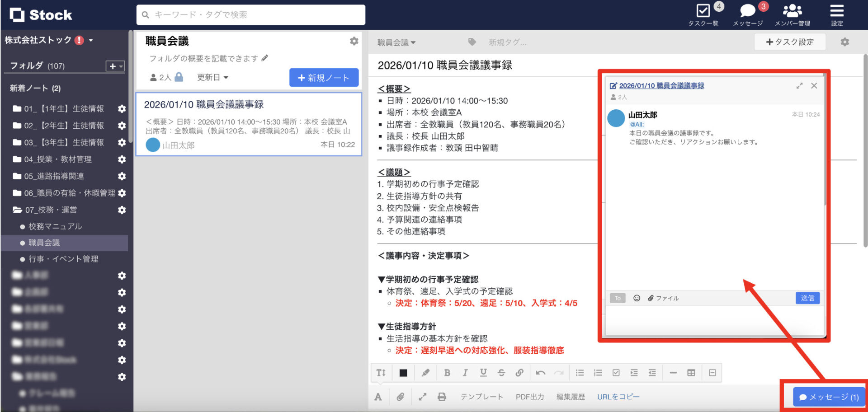The width and height of the screenshot is (868, 412).
Task: Open the メッセージ messages panel
Action: coord(747,14)
